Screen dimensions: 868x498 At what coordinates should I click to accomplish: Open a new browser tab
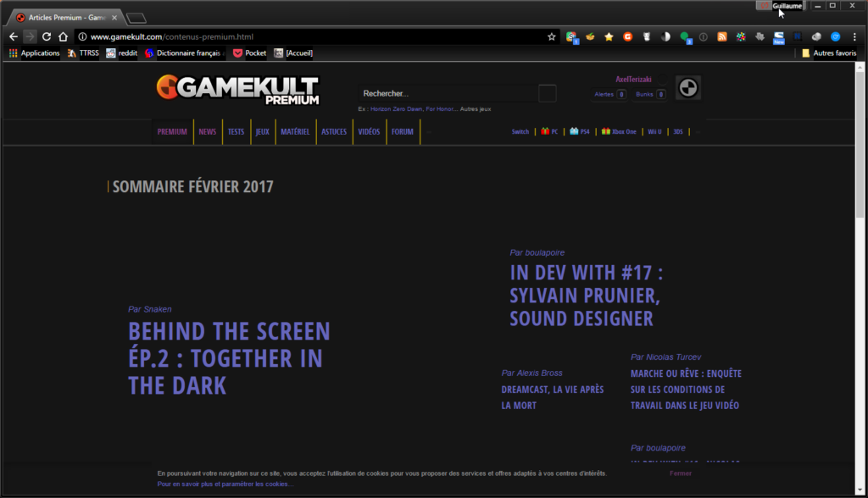(136, 19)
